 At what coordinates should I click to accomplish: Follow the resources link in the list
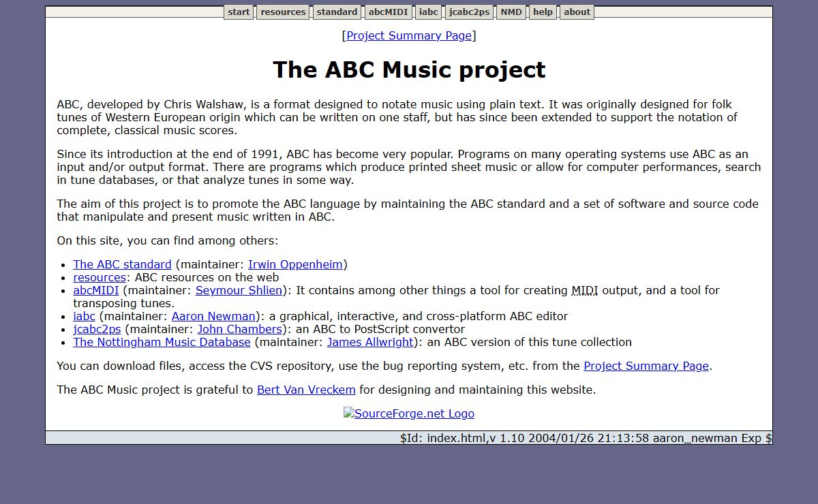pos(100,277)
